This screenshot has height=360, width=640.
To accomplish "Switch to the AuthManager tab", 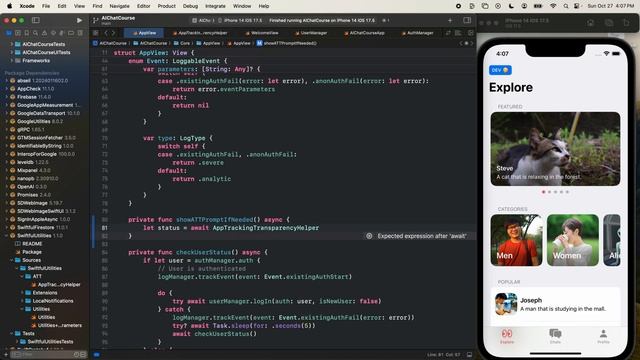I will point(417,33).
